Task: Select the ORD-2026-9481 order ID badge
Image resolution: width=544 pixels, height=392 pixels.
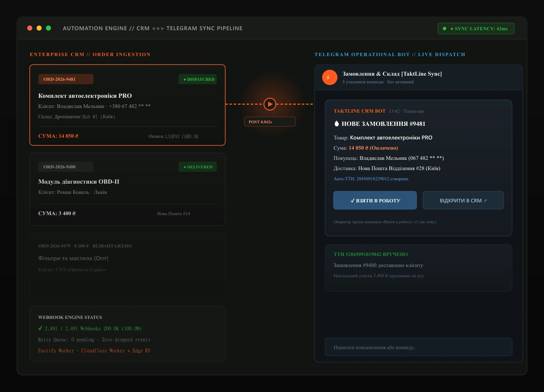Action: 66,79
